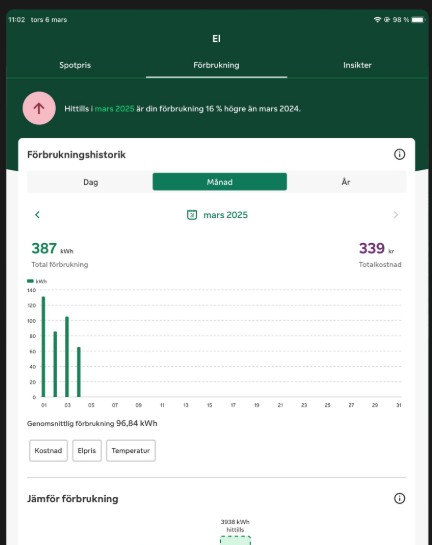432x545 pixels.
Task: Toggle the kWh legend entry
Action: (x=37, y=281)
